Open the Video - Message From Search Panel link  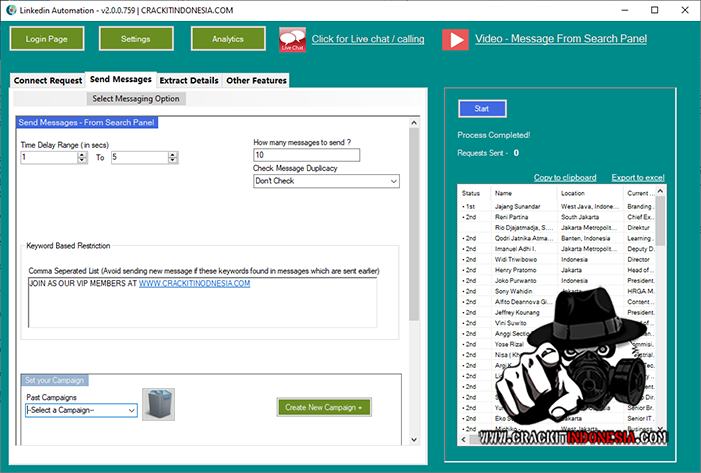point(560,39)
